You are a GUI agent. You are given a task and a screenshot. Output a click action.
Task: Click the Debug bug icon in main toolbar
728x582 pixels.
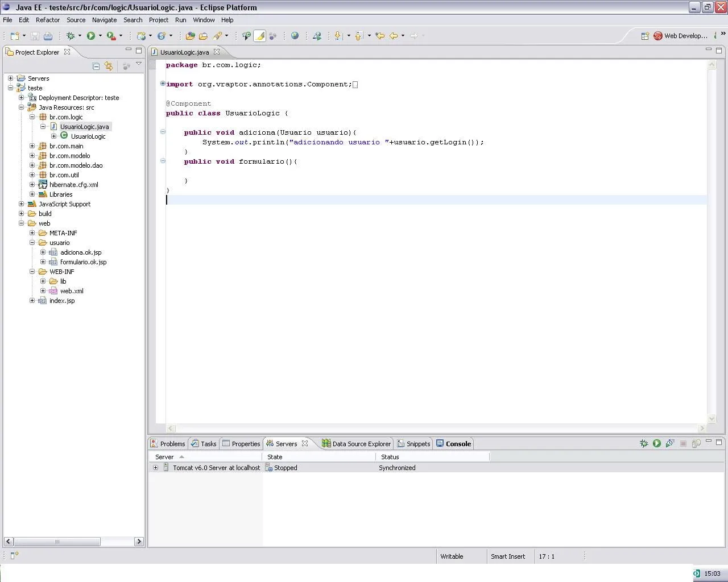tap(71, 36)
